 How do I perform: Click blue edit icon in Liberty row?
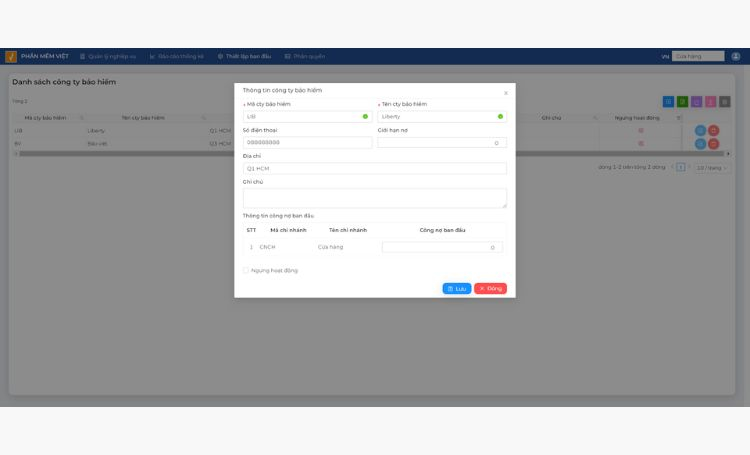(x=700, y=131)
